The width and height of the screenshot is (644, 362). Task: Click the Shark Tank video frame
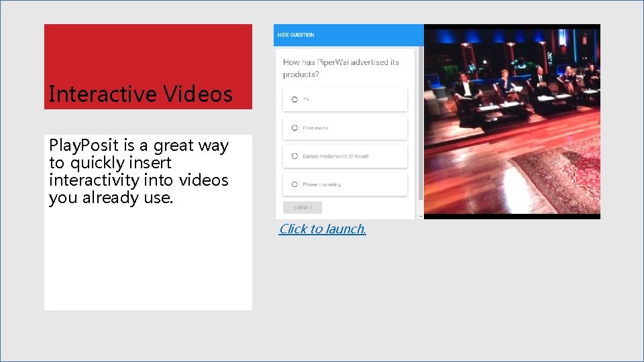(x=512, y=121)
